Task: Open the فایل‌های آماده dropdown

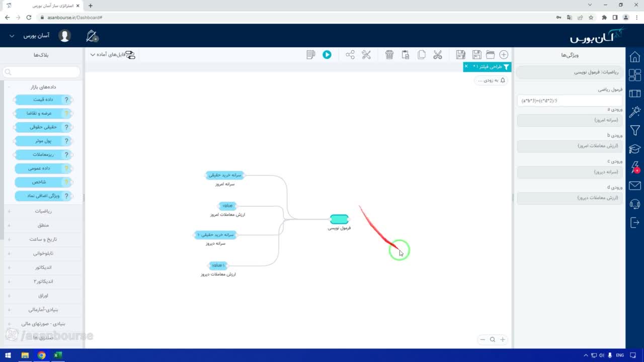Action: click(x=113, y=54)
